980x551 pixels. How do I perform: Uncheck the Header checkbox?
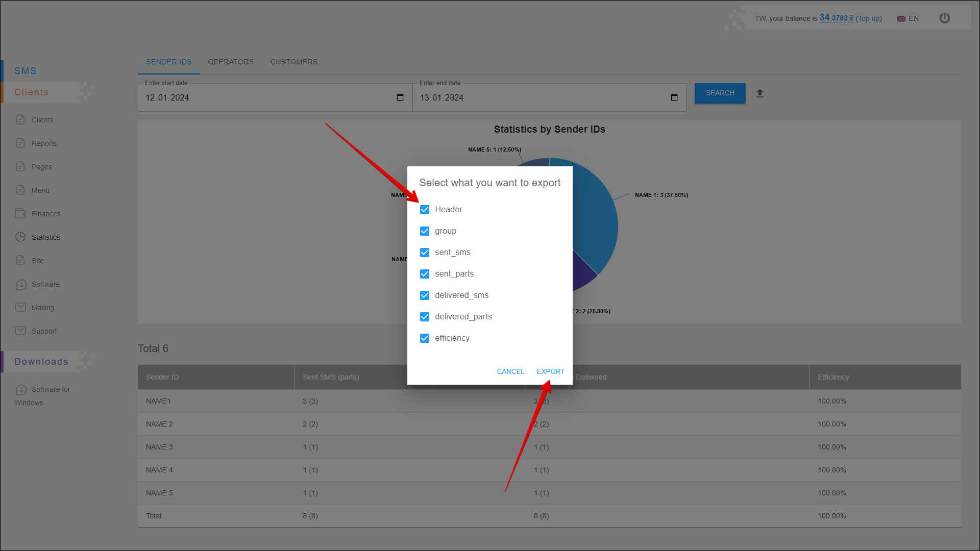tap(425, 210)
